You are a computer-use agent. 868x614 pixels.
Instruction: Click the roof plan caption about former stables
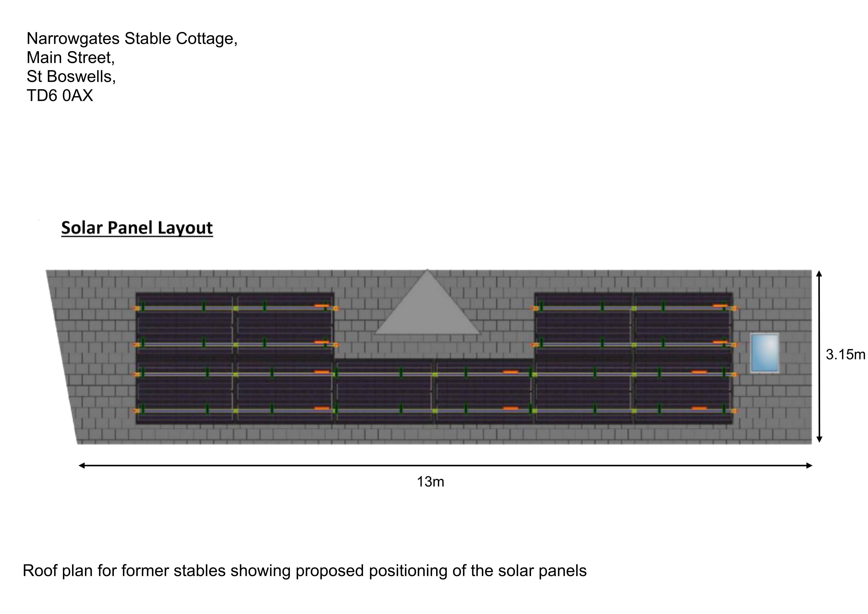click(305, 571)
